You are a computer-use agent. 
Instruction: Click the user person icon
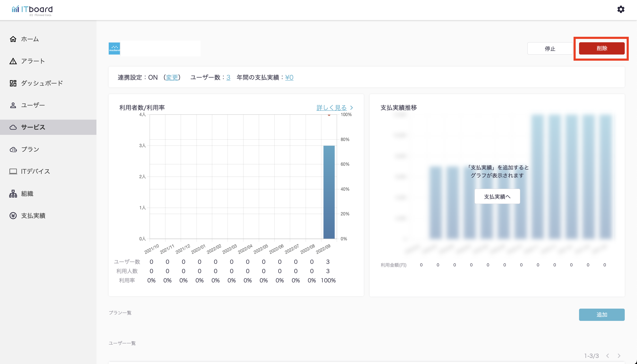point(13,105)
